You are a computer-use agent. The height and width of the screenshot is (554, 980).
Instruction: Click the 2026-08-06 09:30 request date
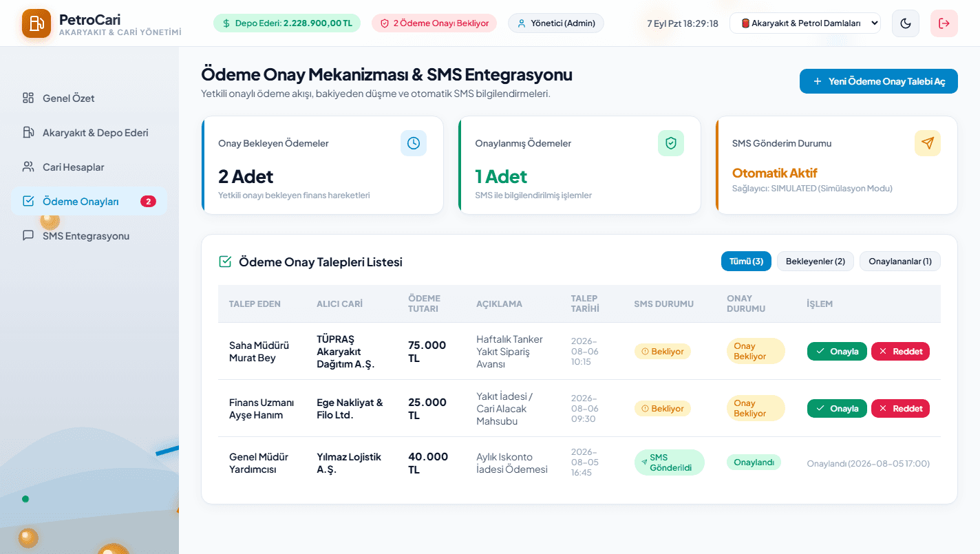coord(585,409)
